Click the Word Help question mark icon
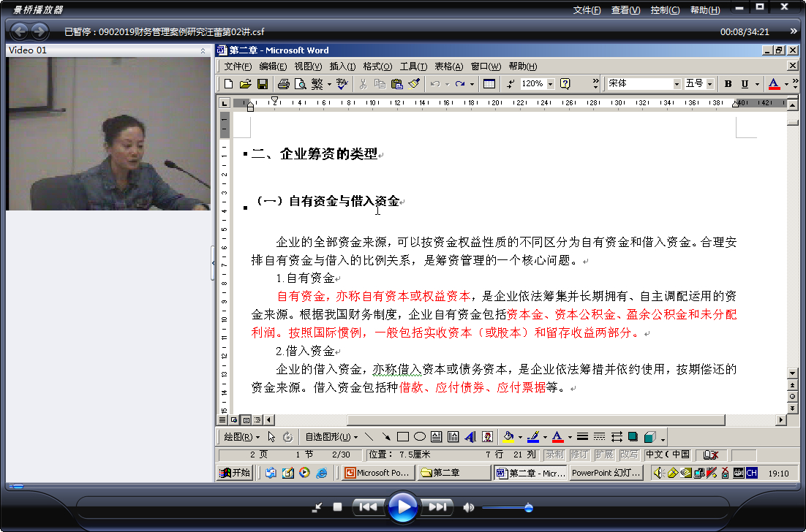The width and height of the screenshot is (806, 532). (x=565, y=84)
